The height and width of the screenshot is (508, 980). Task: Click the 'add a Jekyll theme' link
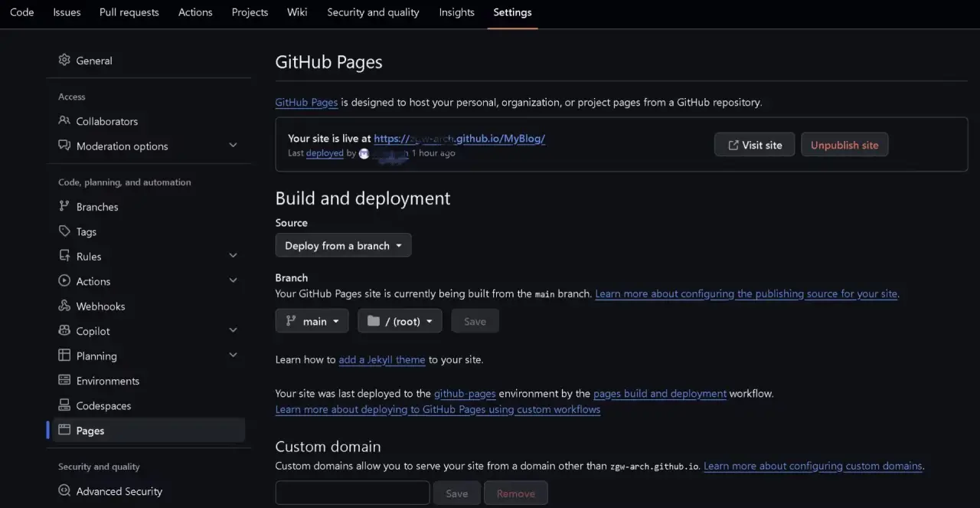(382, 359)
